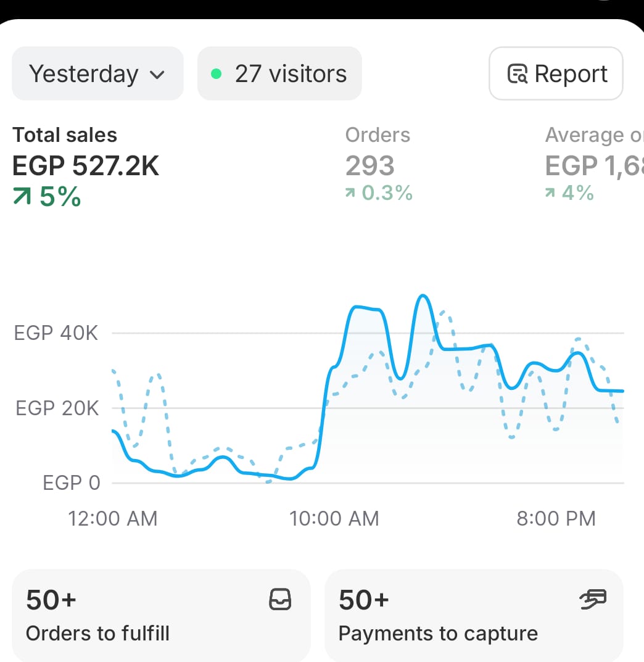Open the Orders to fulfill card
644x662 pixels.
[161, 615]
